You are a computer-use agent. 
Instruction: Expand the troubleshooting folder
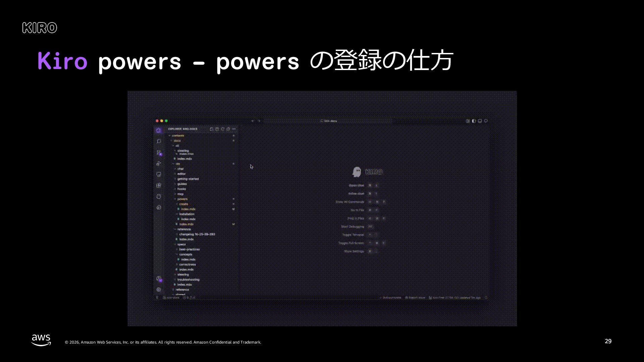(188, 280)
